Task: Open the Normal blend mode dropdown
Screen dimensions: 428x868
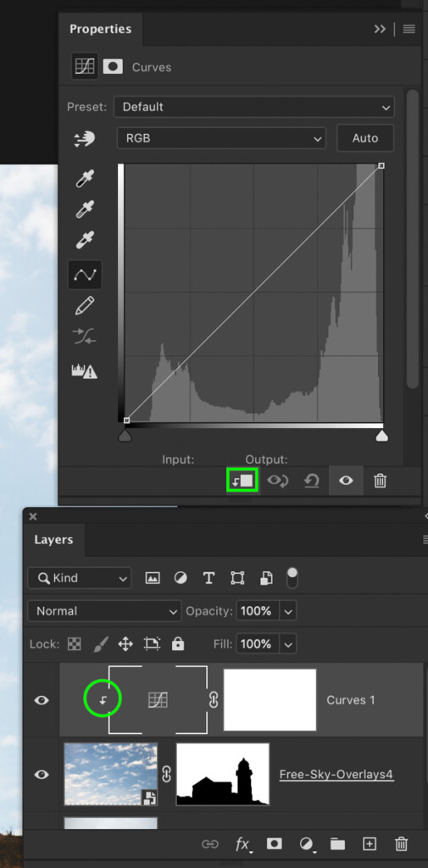Action: pos(104,611)
